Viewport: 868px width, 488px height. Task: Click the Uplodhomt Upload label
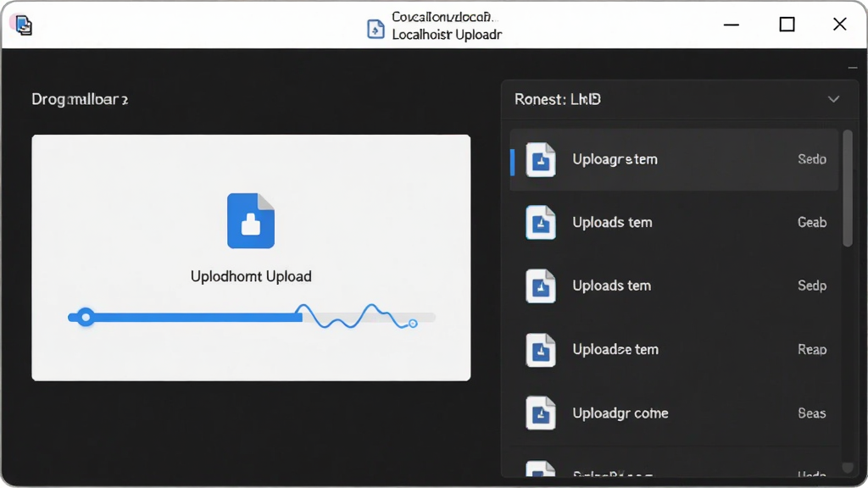(251, 277)
